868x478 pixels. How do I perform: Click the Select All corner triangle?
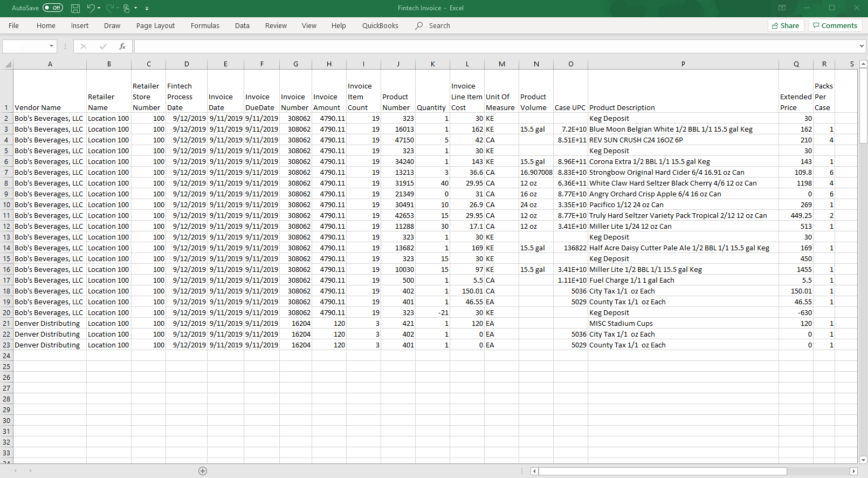click(x=7, y=64)
